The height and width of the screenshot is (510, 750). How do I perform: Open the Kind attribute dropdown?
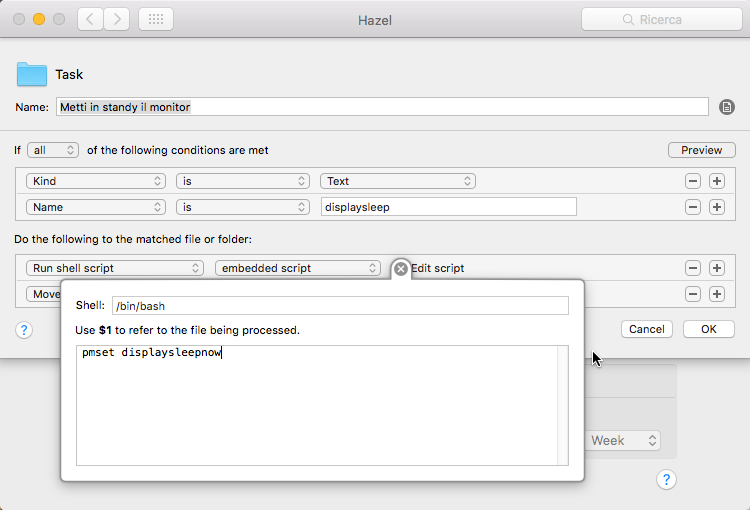pyautogui.click(x=96, y=181)
